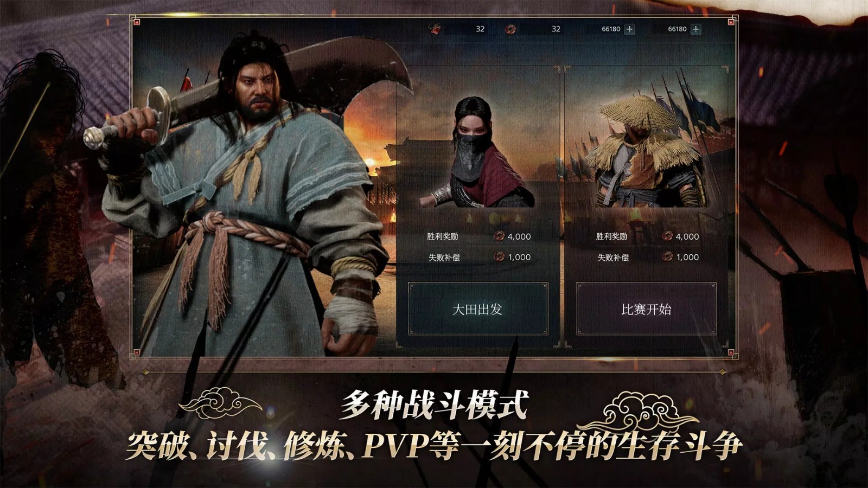The width and height of the screenshot is (868, 488).
Task: Click the red pouch currency icon
Action: coord(434,29)
